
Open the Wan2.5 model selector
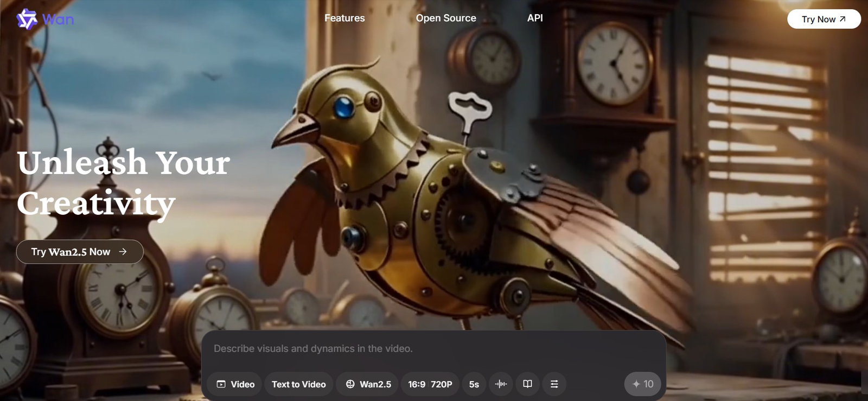coord(368,384)
